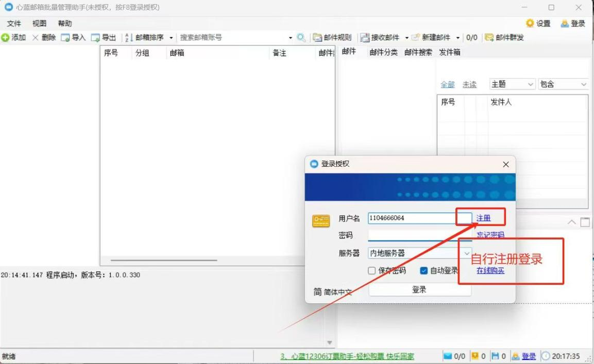594x364 pixels.
Task: Expand the receive mail dropdown arrow
Action: pos(406,38)
